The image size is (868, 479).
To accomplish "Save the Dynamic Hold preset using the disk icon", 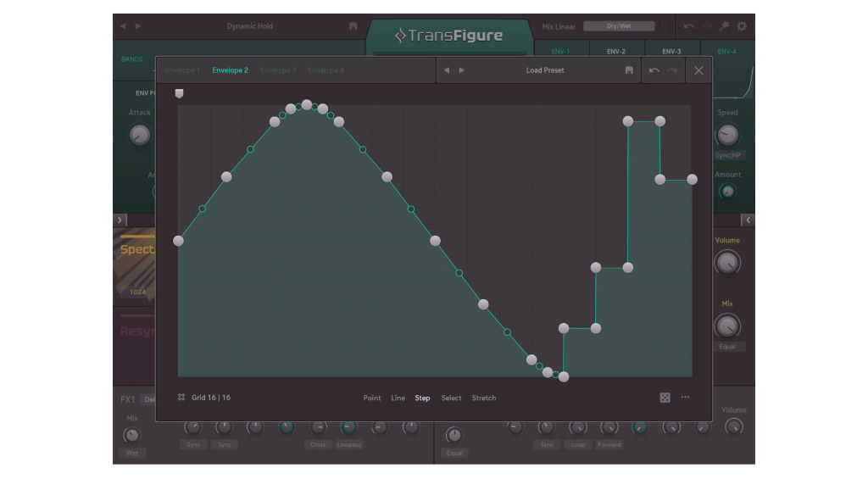I will point(353,26).
